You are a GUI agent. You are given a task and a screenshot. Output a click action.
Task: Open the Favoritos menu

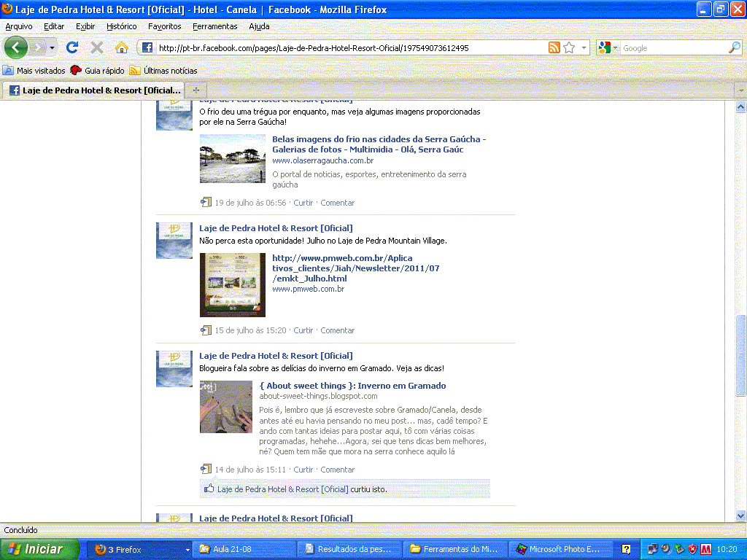(x=164, y=27)
